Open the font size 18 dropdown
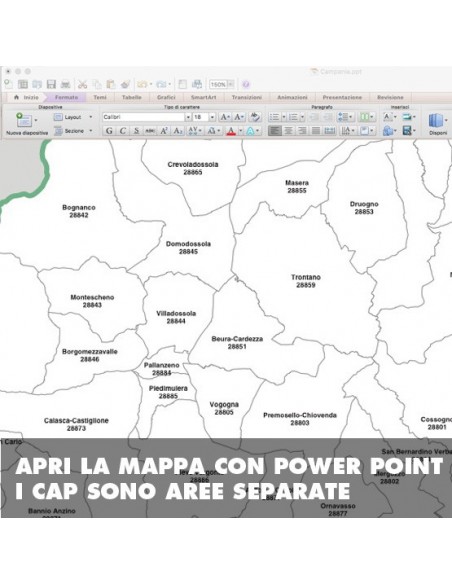 tap(212, 117)
